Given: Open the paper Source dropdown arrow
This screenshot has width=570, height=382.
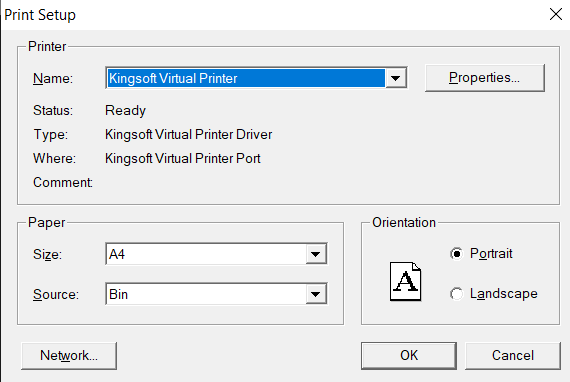Looking at the screenshot, I should click(316, 294).
